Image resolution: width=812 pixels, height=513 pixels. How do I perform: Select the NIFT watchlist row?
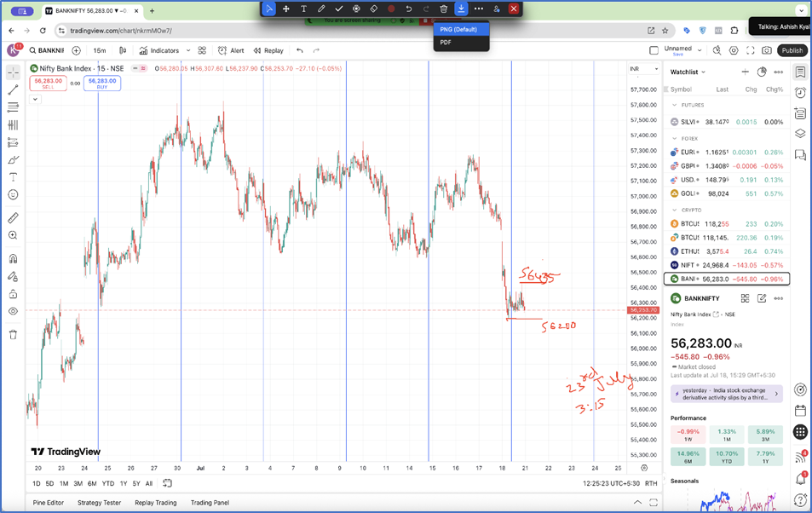point(727,265)
